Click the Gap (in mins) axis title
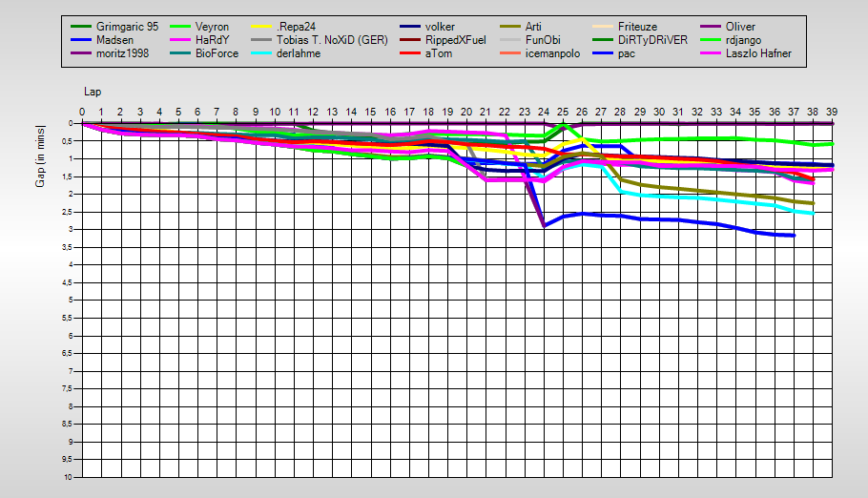Screen dimensions: 868x498 40,156
